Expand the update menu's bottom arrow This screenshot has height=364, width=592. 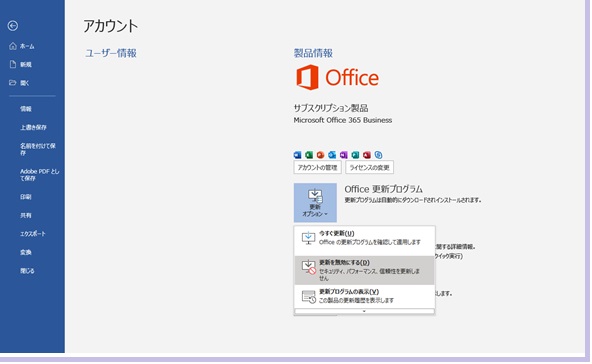click(364, 312)
